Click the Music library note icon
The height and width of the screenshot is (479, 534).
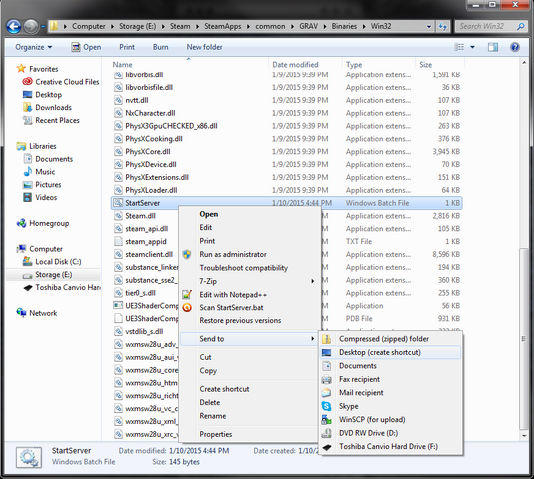pos(27,172)
